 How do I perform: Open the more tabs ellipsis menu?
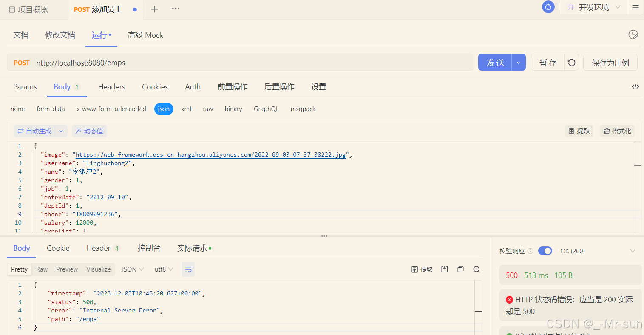pos(176,9)
